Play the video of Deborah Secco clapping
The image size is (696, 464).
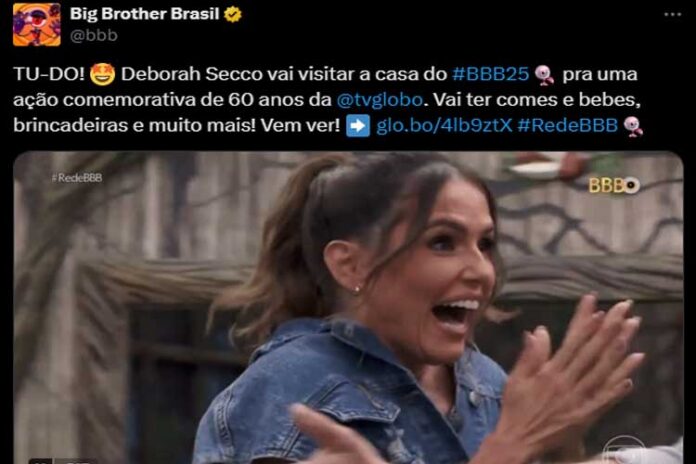tap(348, 308)
